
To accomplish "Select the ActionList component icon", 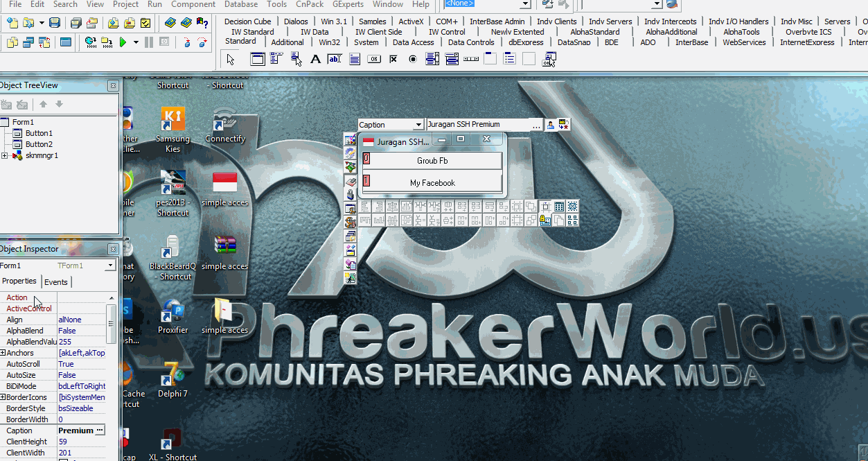I will pos(549,60).
